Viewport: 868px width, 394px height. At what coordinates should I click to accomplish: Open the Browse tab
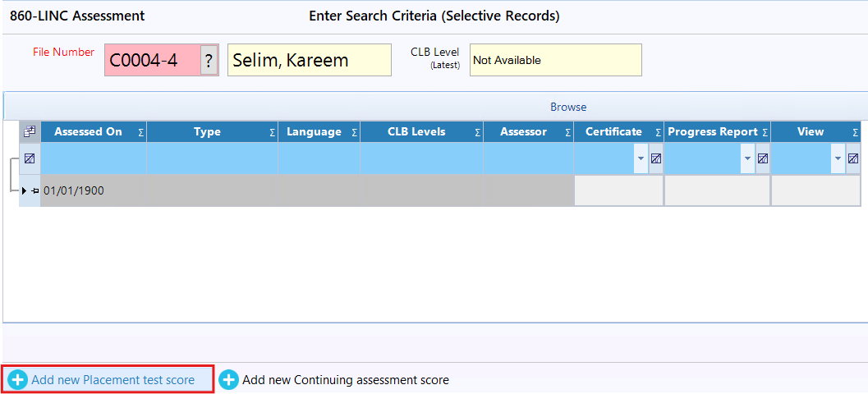pyautogui.click(x=568, y=107)
